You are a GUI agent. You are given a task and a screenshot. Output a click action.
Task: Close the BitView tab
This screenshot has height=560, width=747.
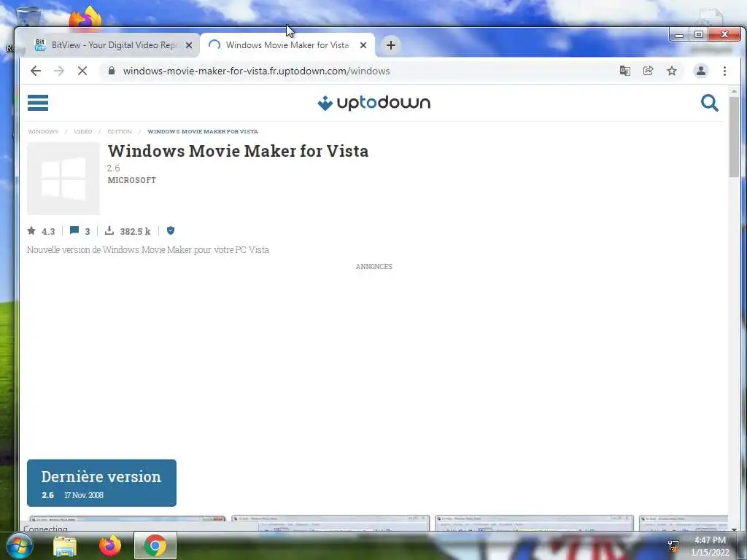pyautogui.click(x=189, y=45)
